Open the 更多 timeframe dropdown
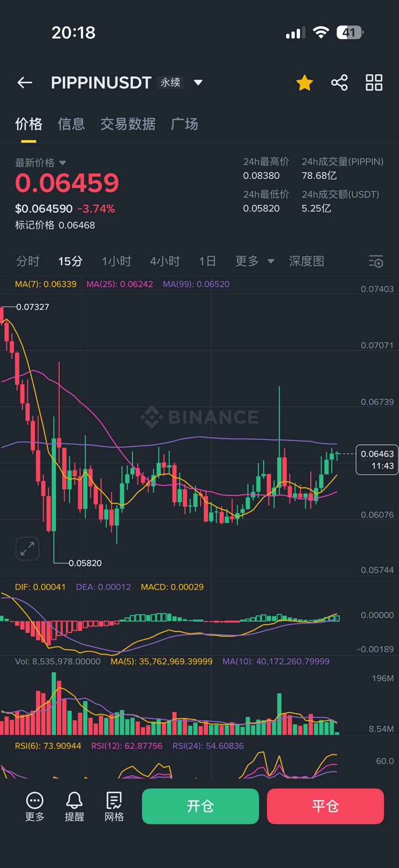Screen dimensions: 399x868 point(254,261)
